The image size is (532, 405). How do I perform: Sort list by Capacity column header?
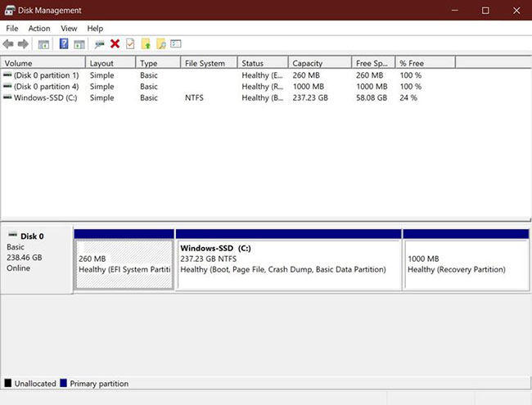click(314, 63)
